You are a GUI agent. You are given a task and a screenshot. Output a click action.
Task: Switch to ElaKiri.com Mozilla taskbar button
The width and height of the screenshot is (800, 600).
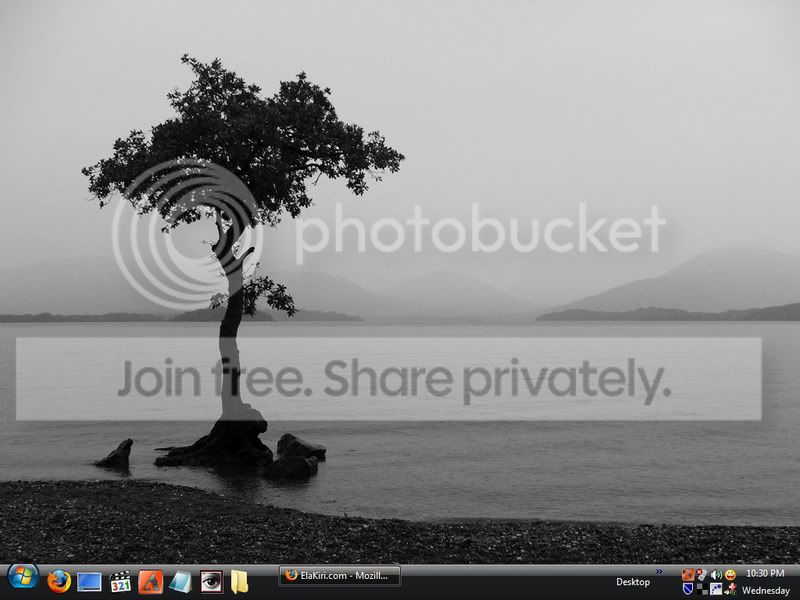[x=340, y=576]
